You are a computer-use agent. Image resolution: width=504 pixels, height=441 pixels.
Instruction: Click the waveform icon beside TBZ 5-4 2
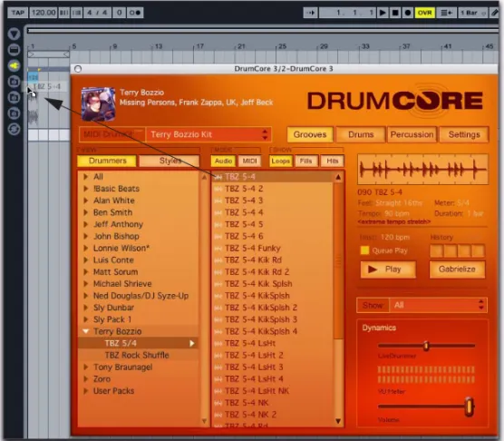click(218, 189)
